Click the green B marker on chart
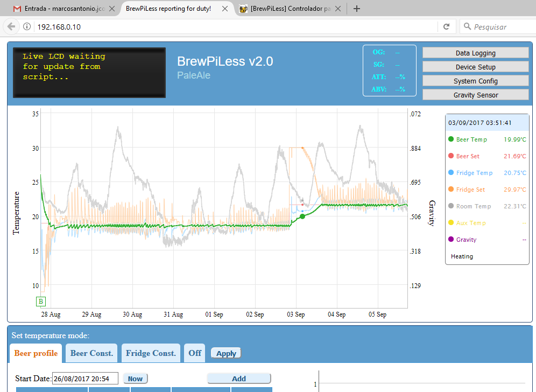The image size is (536, 392). pos(41,302)
